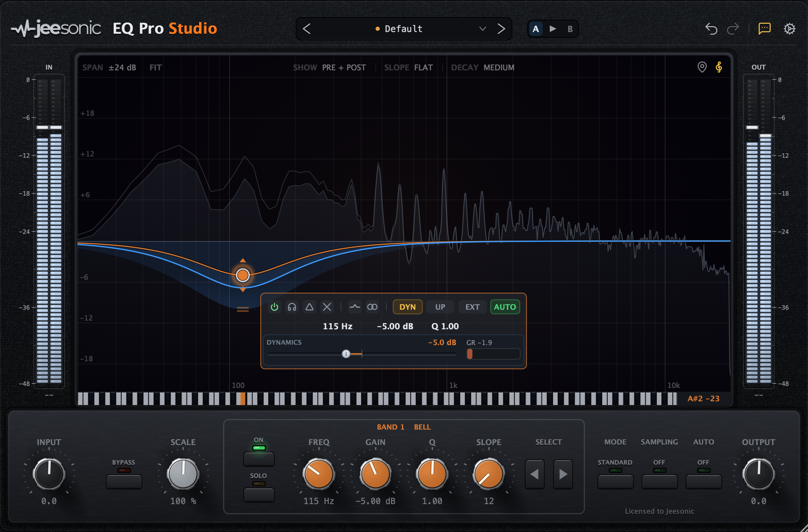Click the redo arrow icon
The width and height of the screenshot is (808, 532).
click(x=733, y=29)
